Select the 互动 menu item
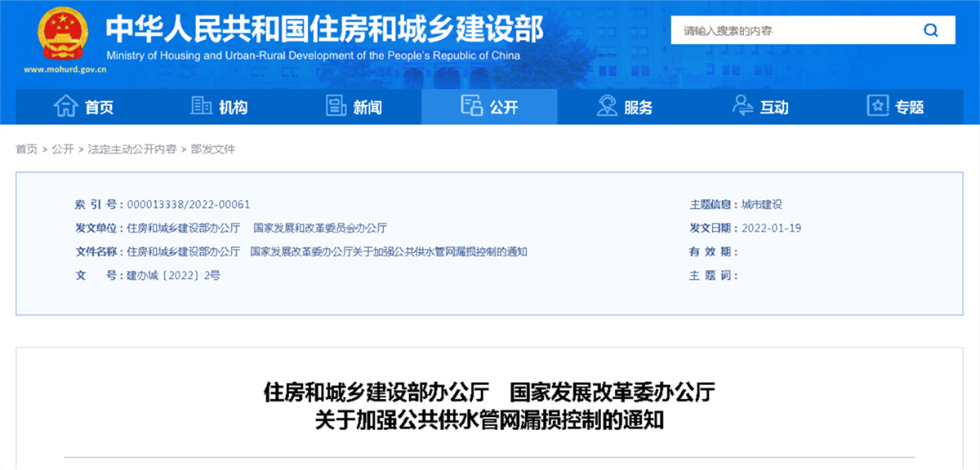The image size is (980, 470). (x=774, y=107)
